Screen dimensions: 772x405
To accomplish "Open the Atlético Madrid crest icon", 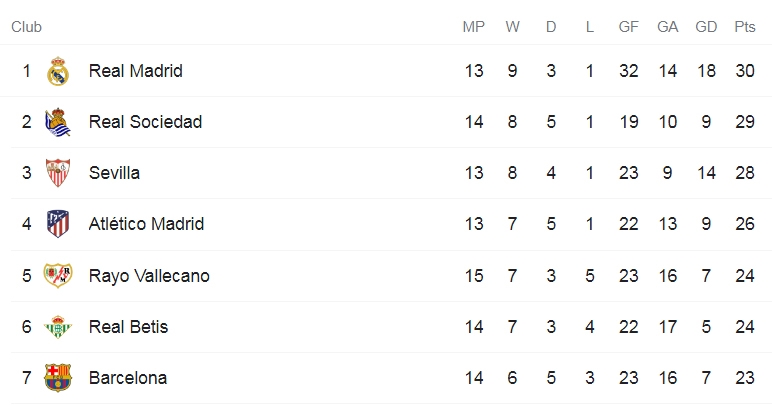I will [x=58, y=224].
